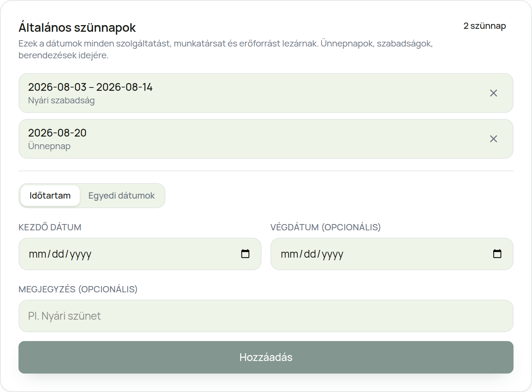Click the MEGJEGYZÉS (OPCIONÁLIS) label
The width and height of the screenshot is (532, 392).
pos(78,289)
